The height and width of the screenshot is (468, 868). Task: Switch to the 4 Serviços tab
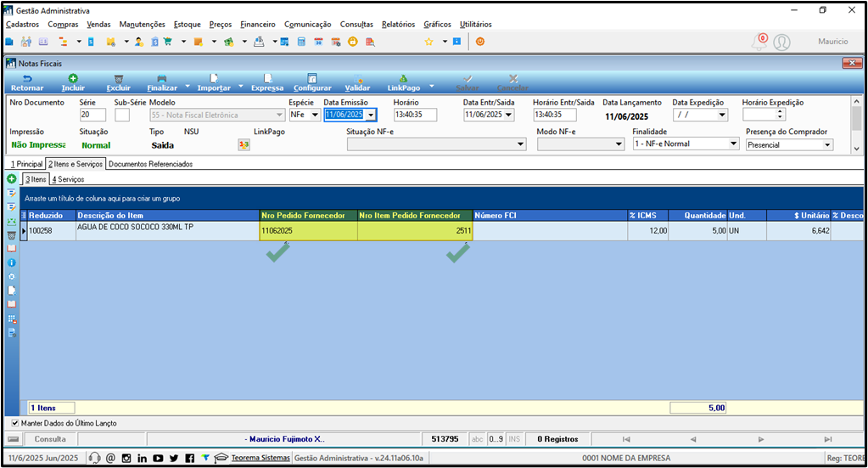(x=68, y=179)
